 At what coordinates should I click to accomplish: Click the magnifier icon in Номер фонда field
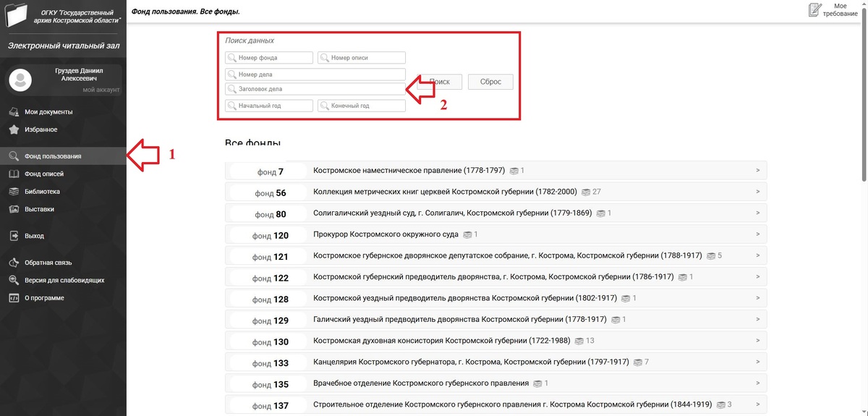click(231, 58)
